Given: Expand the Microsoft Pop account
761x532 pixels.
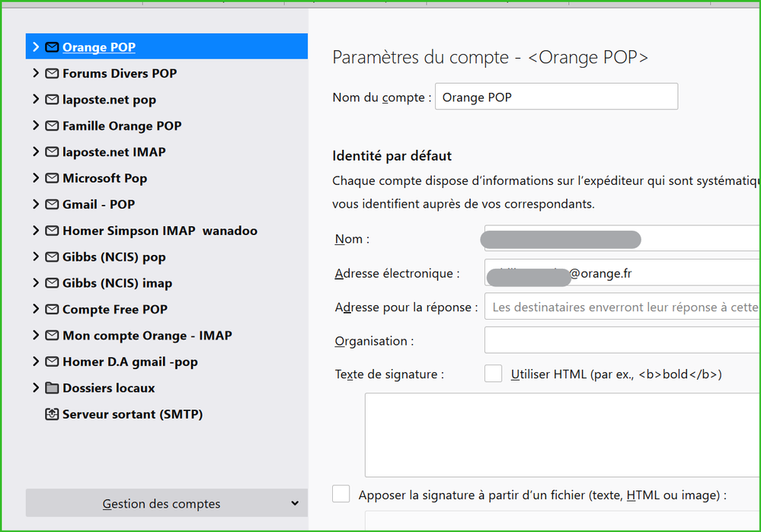Looking at the screenshot, I should coord(36,177).
